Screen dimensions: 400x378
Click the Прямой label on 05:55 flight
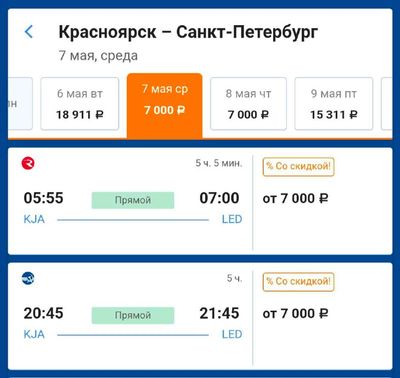[x=133, y=200]
